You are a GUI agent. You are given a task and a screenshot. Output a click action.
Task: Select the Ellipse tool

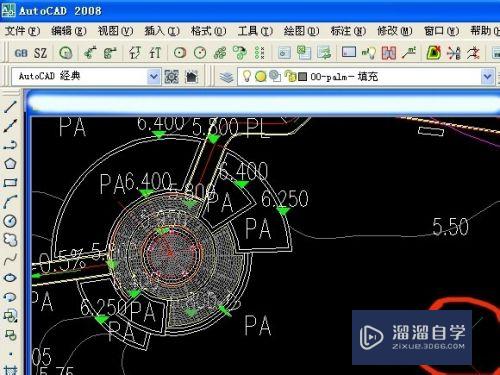[10, 278]
